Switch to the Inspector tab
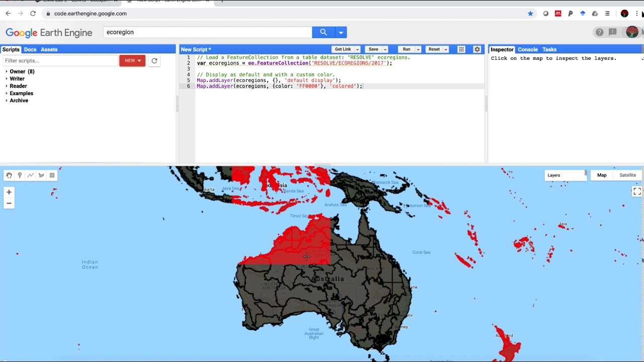The width and height of the screenshot is (644, 362). (x=502, y=49)
